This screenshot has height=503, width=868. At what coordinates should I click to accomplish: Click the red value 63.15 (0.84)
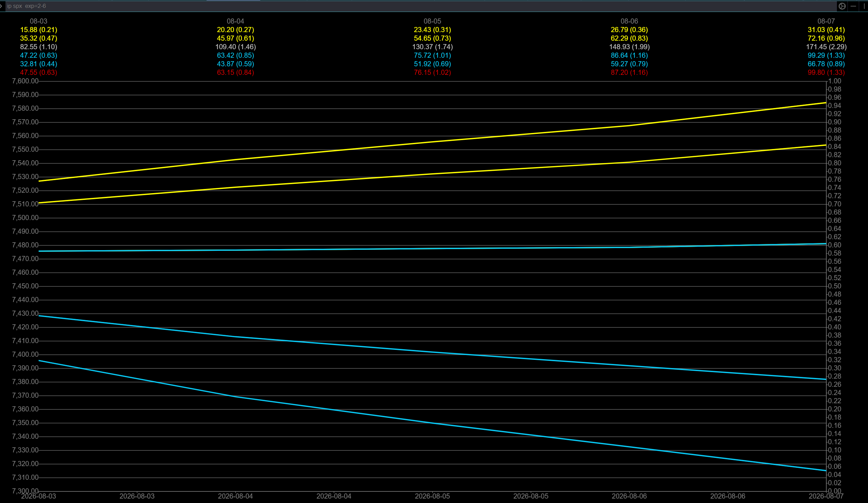[235, 73]
